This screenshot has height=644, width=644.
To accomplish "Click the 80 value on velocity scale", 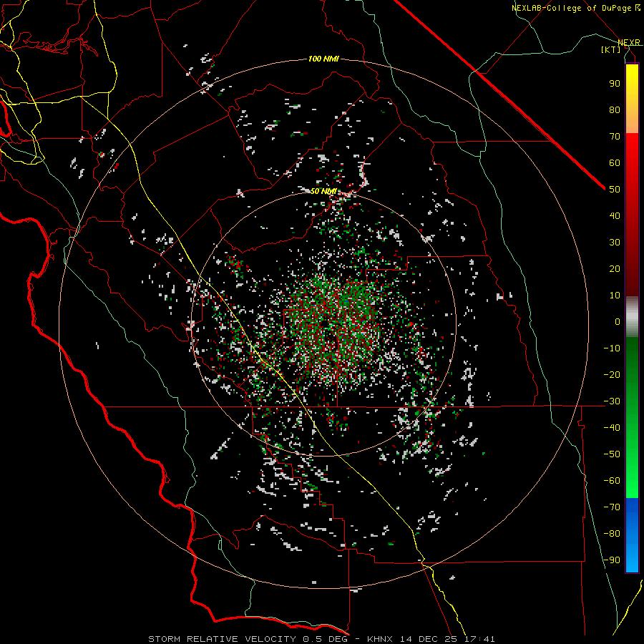I will pos(615,109).
